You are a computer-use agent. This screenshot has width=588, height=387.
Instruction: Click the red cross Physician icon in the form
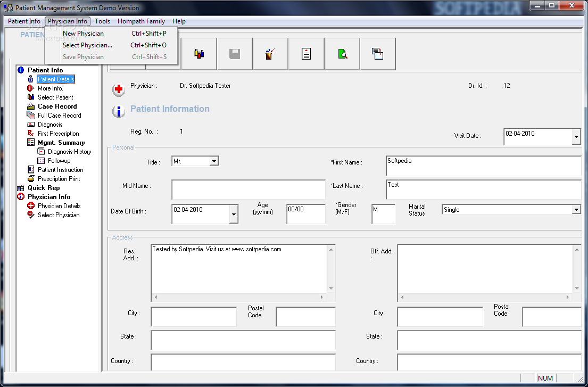(119, 89)
